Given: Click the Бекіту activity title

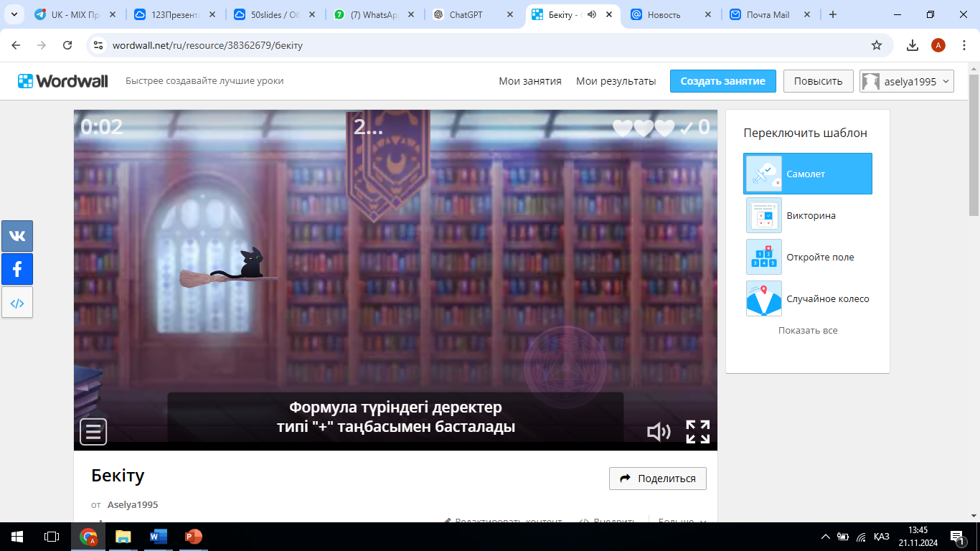Looking at the screenshot, I should point(118,475).
